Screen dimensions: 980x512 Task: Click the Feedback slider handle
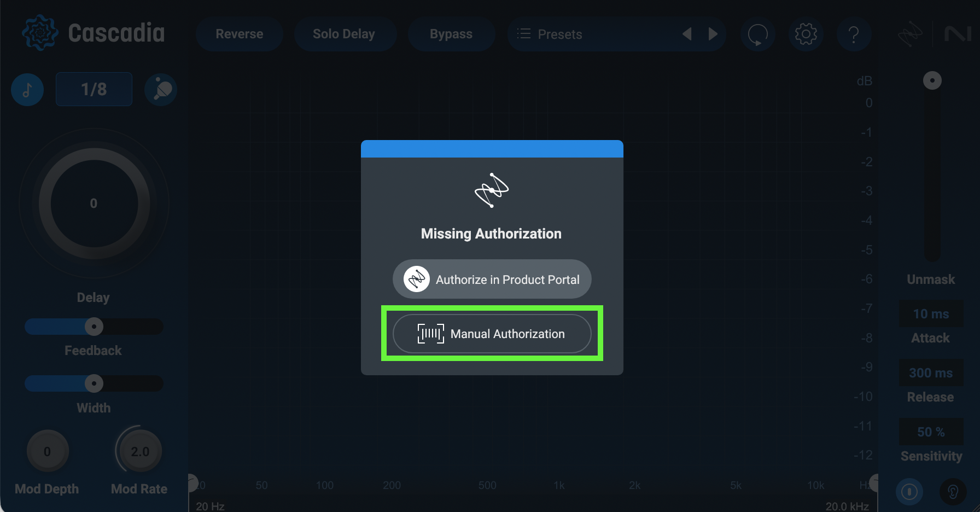point(94,327)
